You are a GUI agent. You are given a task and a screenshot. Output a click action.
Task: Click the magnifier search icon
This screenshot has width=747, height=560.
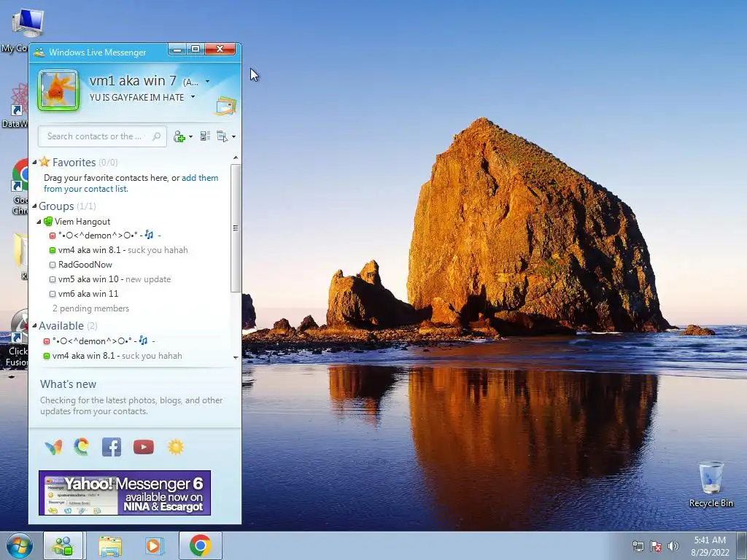tap(156, 136)
